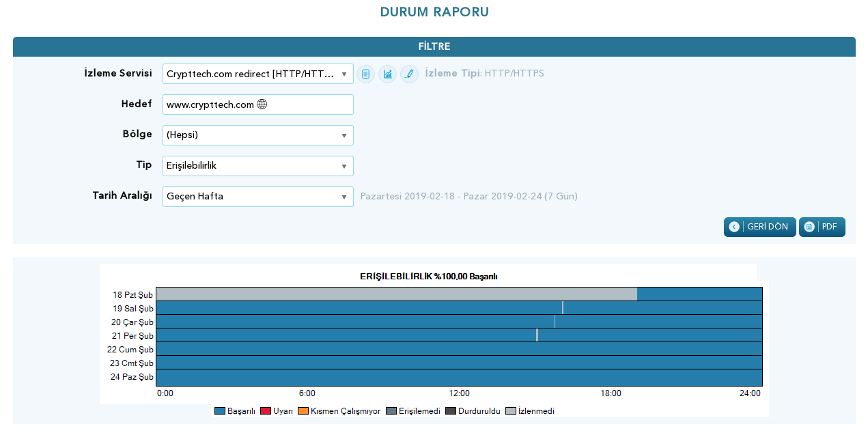868x433 pixels.
Task: Open the report document icon beside İzleme Servisi
Action: coord(365,74)
